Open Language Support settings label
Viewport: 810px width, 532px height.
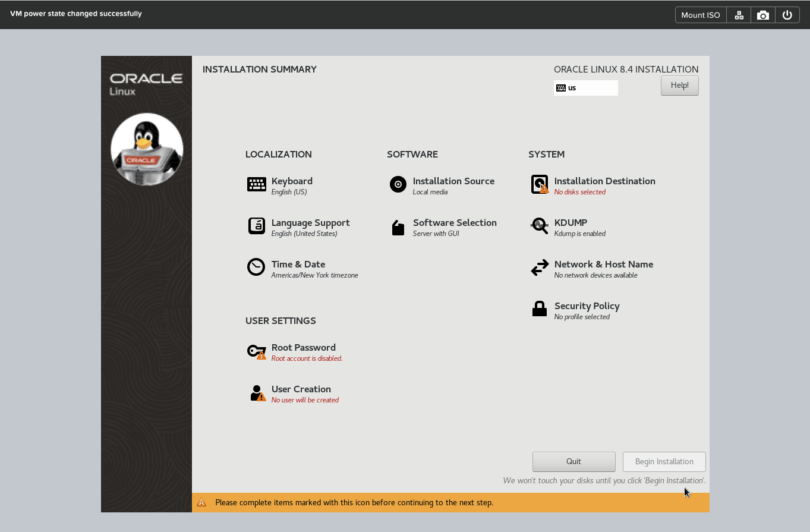(310, 223)
